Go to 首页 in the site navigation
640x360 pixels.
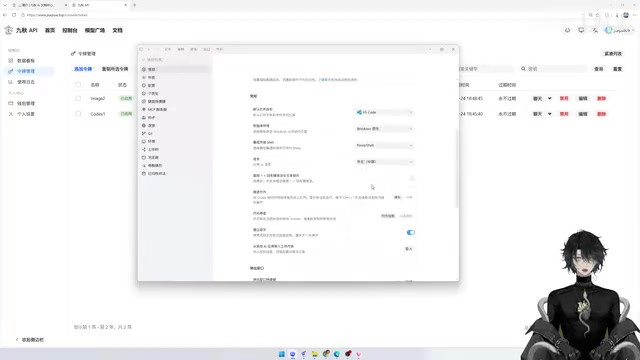click(50, 30)
